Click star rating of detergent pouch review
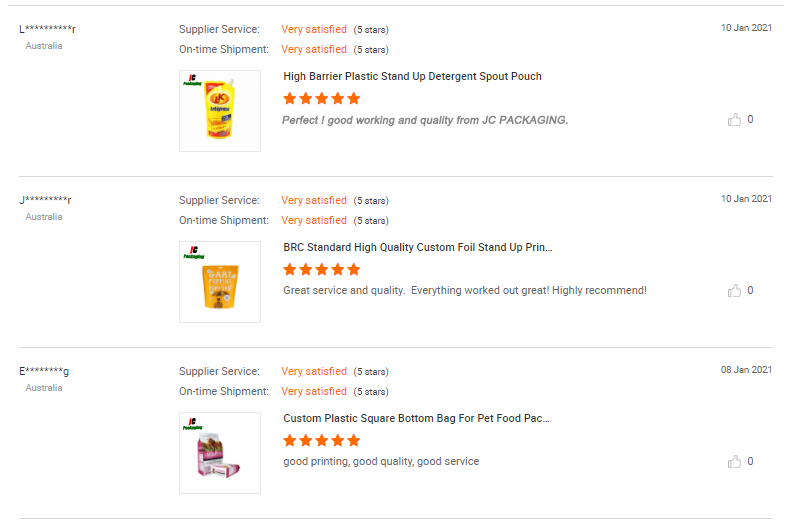The width and height of the screenshot is (785, 528). 321,98
